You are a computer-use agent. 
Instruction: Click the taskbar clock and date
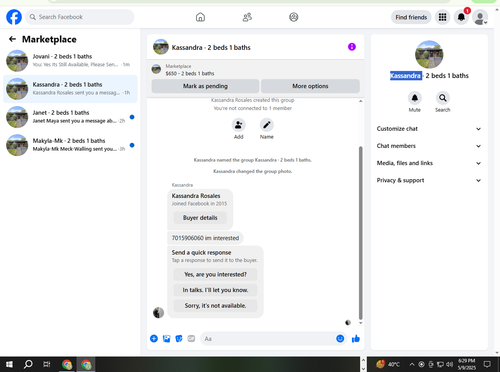click(x=467, y=364)
